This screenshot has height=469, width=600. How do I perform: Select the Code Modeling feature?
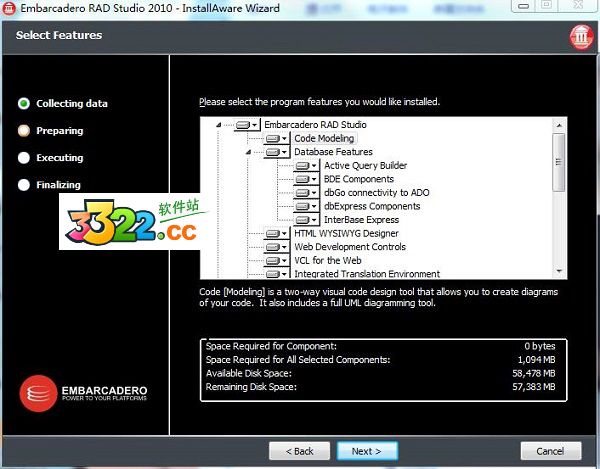click(324, 138)
